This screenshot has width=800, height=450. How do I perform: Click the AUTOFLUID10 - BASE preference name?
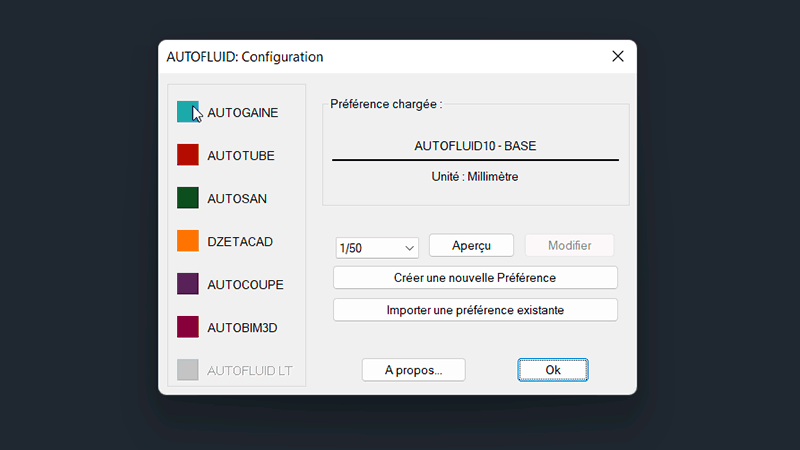(x=475, y=146)
